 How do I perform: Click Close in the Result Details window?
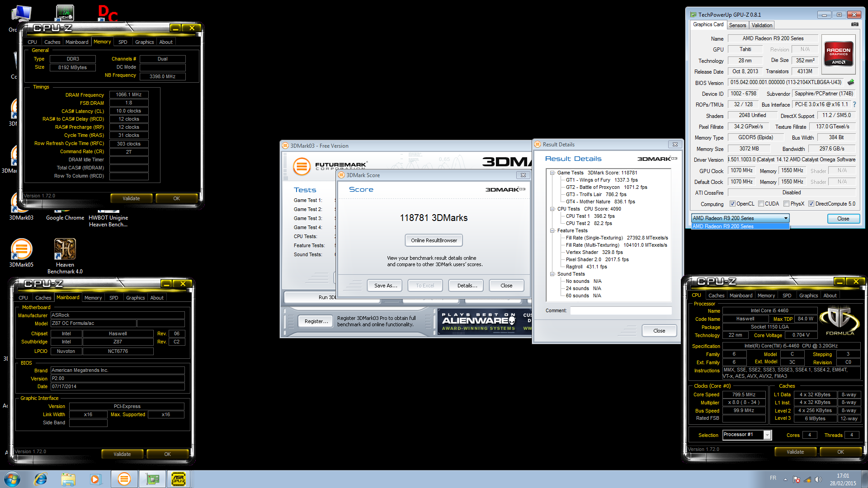[659, 331]
